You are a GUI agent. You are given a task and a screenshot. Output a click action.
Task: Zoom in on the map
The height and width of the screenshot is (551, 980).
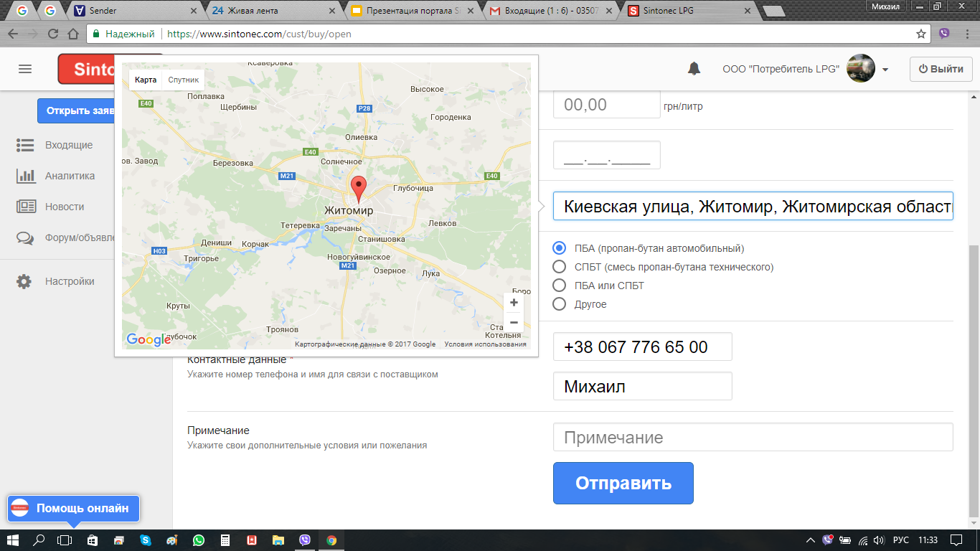click(514, 303)
